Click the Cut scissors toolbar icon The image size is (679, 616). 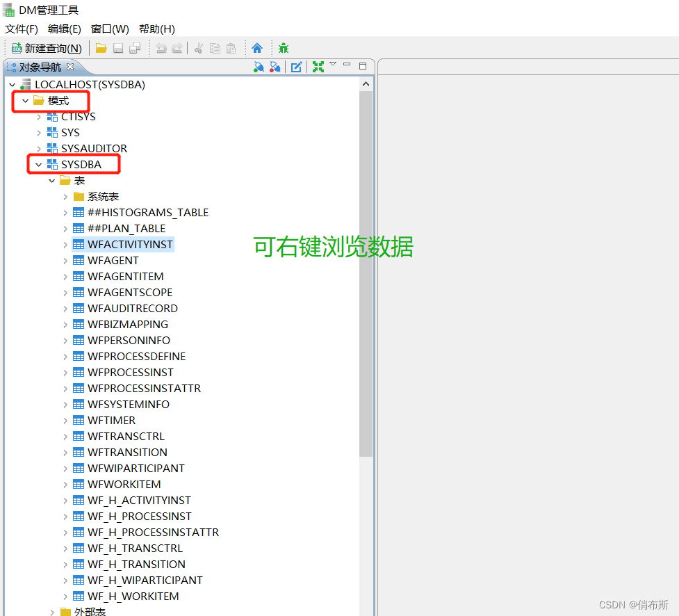199,48
